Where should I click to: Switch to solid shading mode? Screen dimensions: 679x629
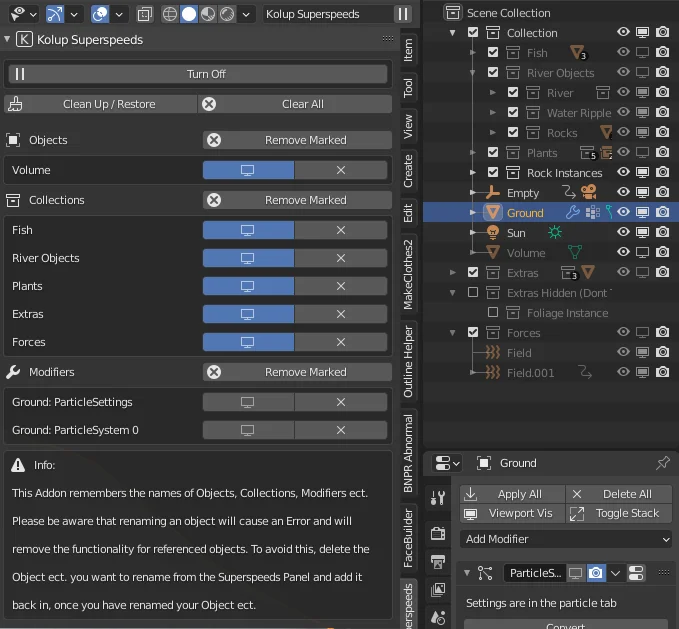(189, 14)
